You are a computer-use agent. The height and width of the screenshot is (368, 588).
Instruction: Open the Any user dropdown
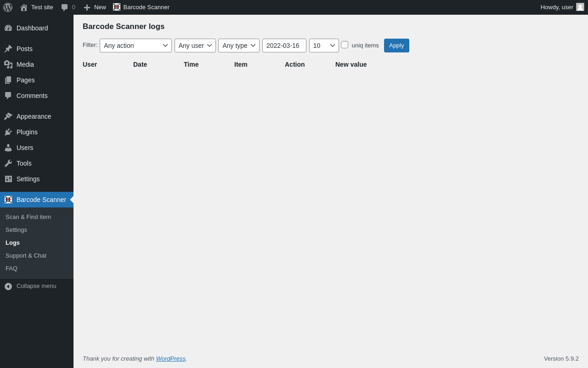tap(195, 46)
